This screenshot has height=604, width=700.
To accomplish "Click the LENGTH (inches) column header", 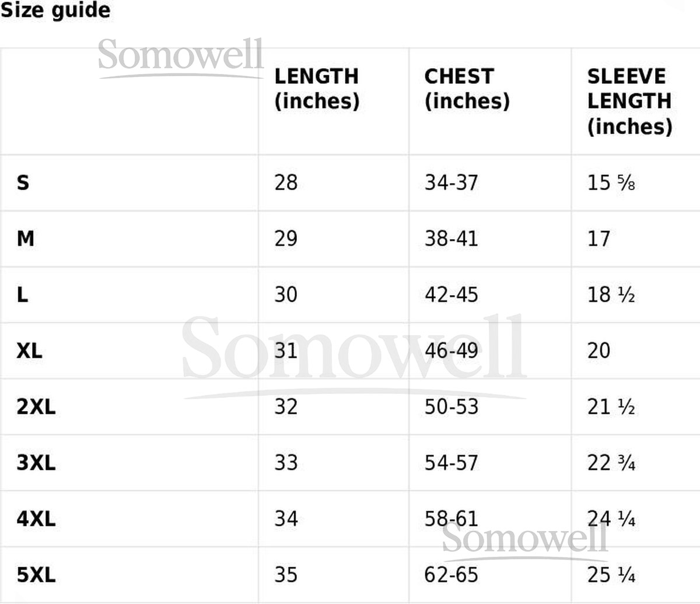I will [317, 89].
